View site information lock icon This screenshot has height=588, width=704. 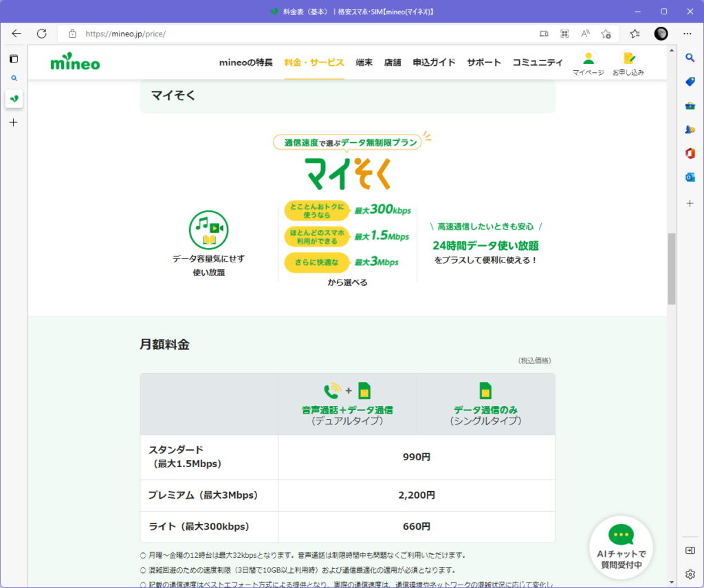(72, 34)
